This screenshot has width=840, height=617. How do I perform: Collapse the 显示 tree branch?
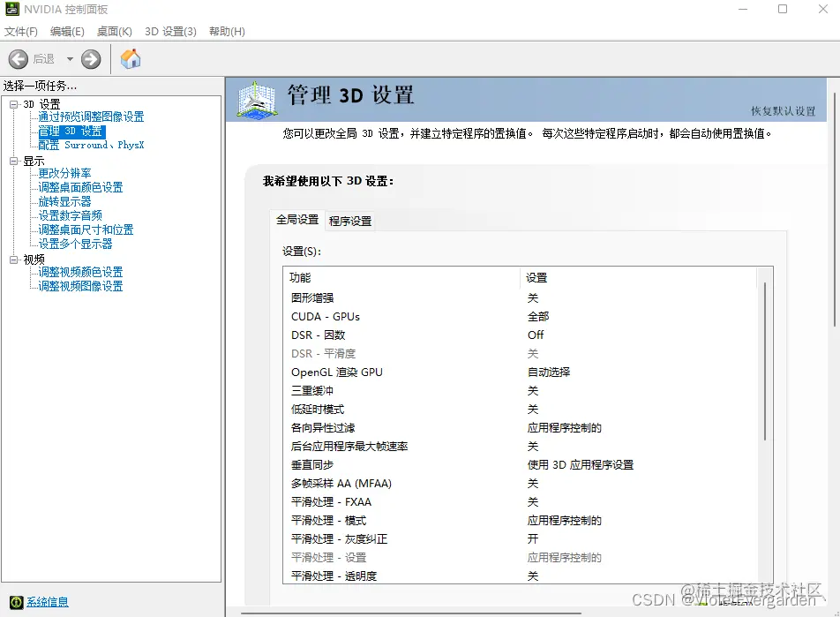[14, 160]
